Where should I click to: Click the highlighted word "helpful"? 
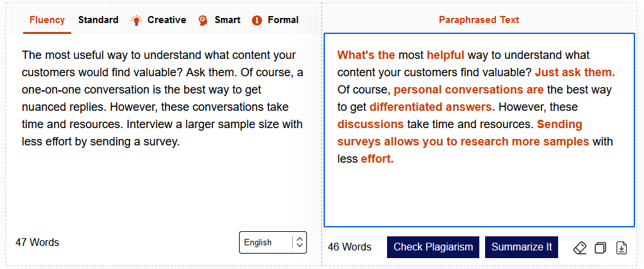pyautogui.click(x=445, y=55)
